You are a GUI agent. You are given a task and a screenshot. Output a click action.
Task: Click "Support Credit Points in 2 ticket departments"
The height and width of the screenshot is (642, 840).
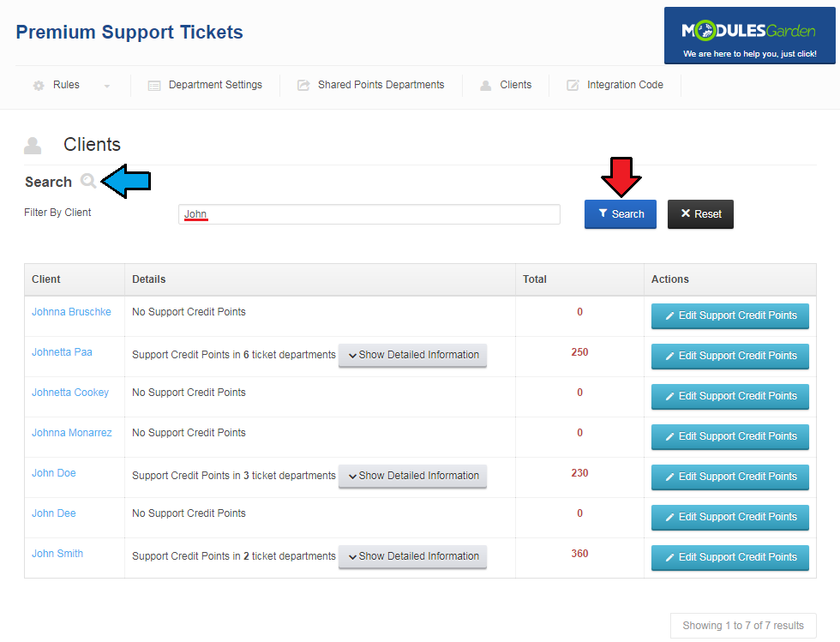(233, 556)
